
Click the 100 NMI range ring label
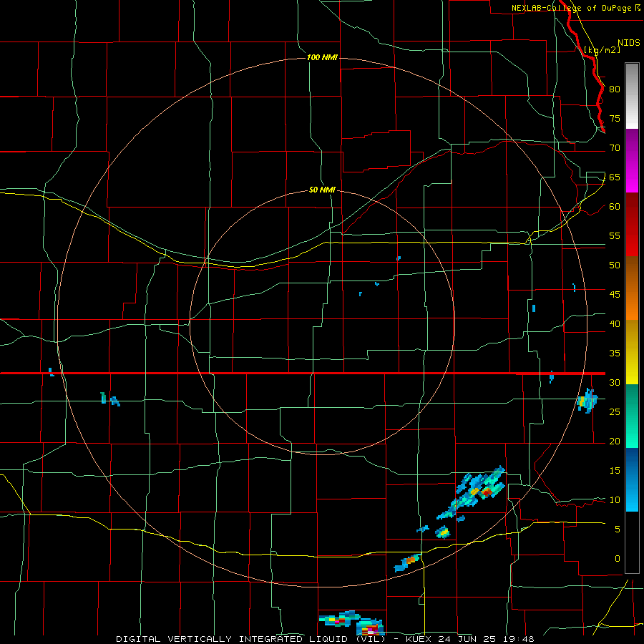[x=322, y=57]
